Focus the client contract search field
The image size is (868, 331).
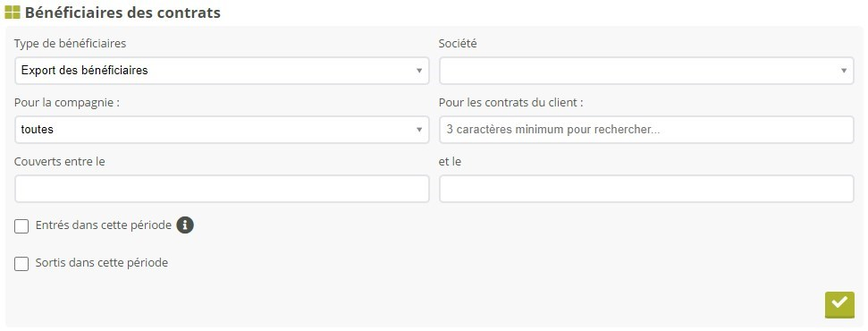point(646,130)
